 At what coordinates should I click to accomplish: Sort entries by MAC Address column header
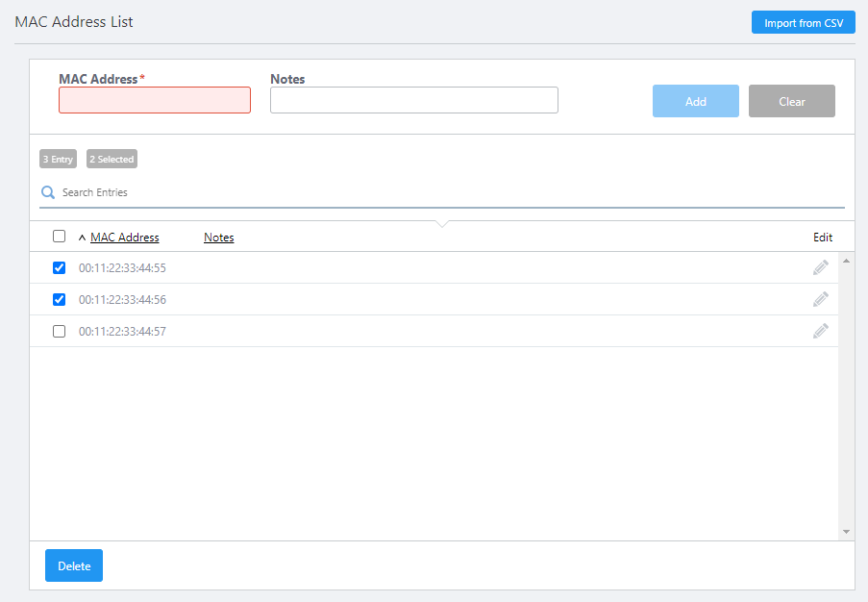(x=125, y=238)
